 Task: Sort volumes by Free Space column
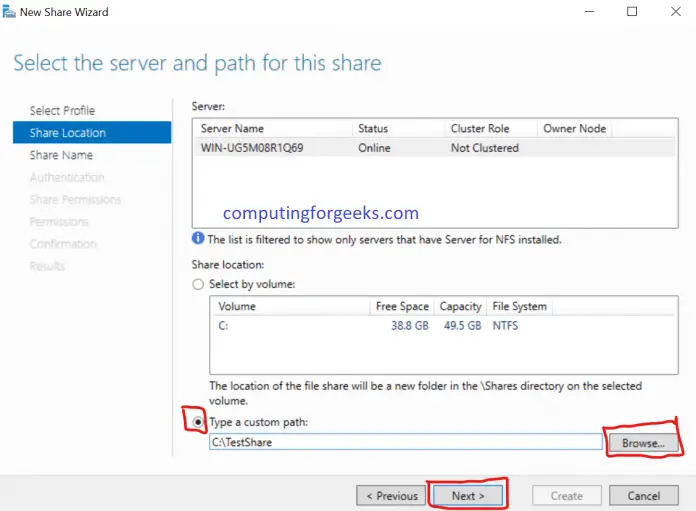(x=400, y=306)
